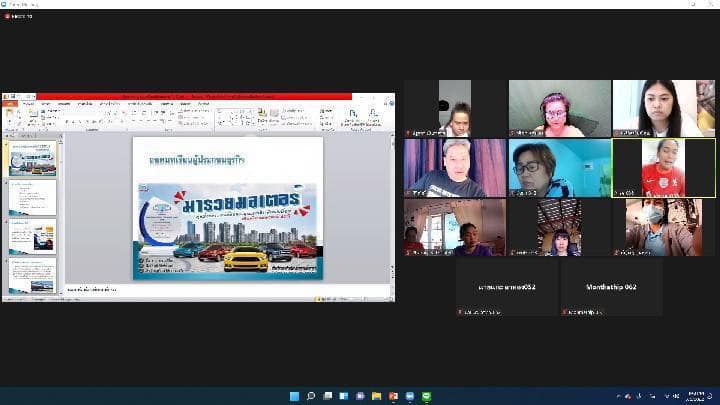Click the Paste icon in PowerPoint ribbon
The height and width of the screenshot is (405, 720).
point(12,118)
